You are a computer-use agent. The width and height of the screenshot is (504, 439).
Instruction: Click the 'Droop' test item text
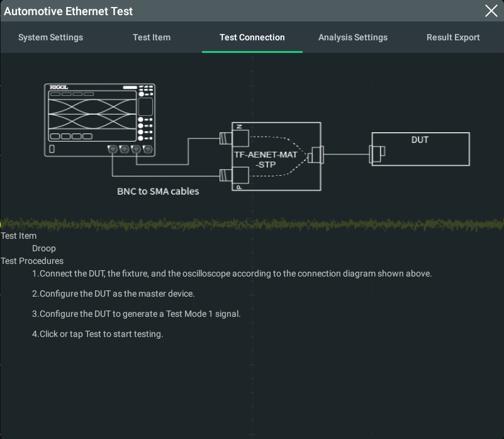(43, 248)
